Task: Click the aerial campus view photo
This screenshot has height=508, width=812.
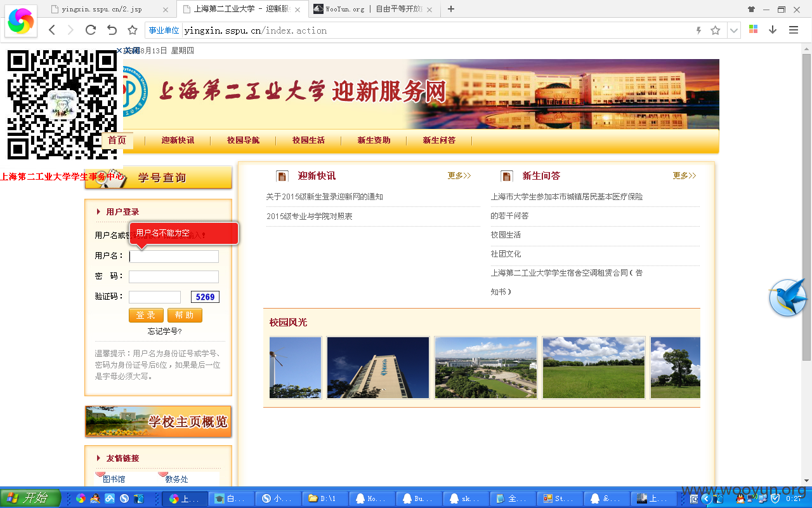Action: [x=486, y=368]
